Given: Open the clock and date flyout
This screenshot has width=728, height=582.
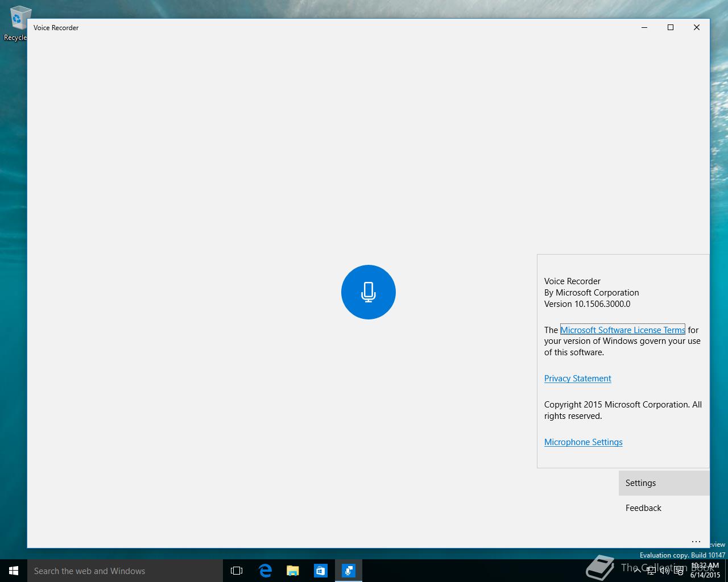Looking at the screenshot, I should [x=705, y=571].
